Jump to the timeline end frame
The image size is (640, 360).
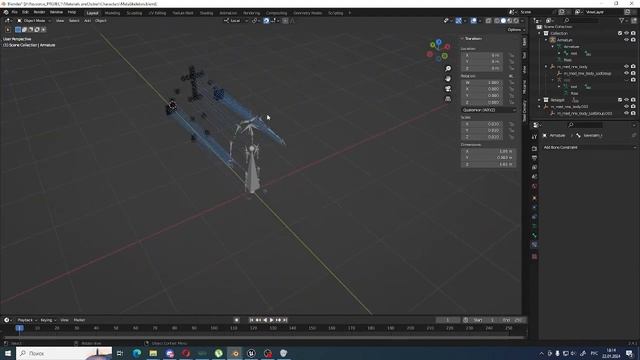tap(285, 320)
